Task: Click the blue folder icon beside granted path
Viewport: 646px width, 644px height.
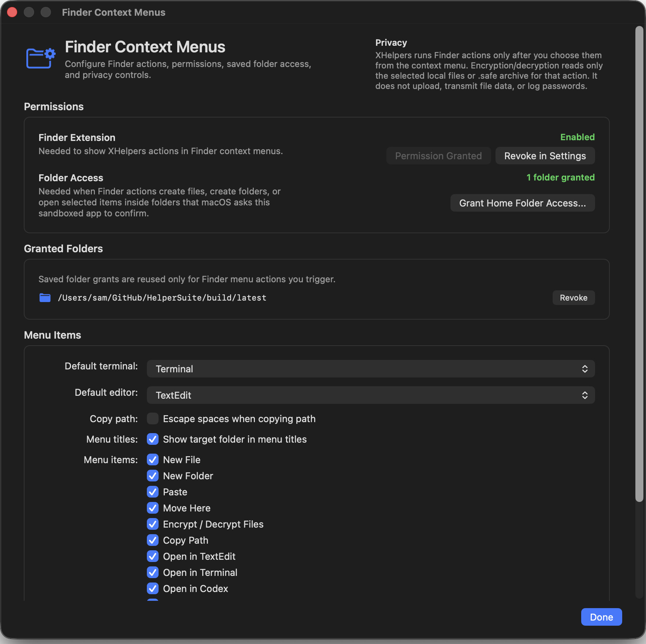Action: [45, 298]
